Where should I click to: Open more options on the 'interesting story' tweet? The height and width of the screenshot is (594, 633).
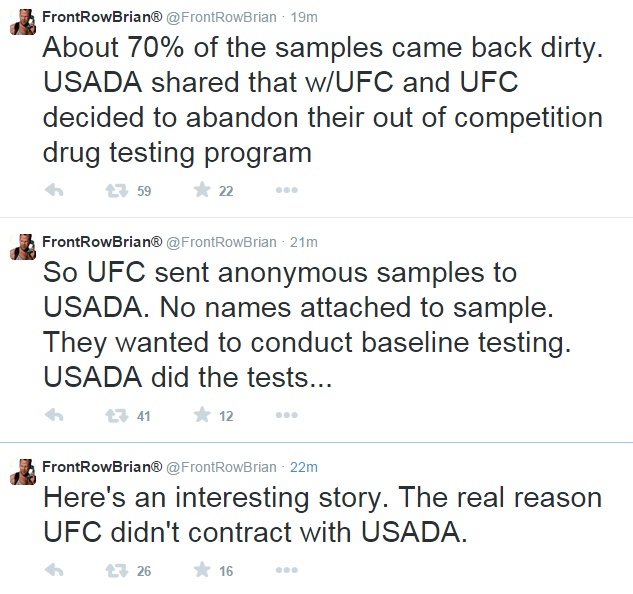286,570
